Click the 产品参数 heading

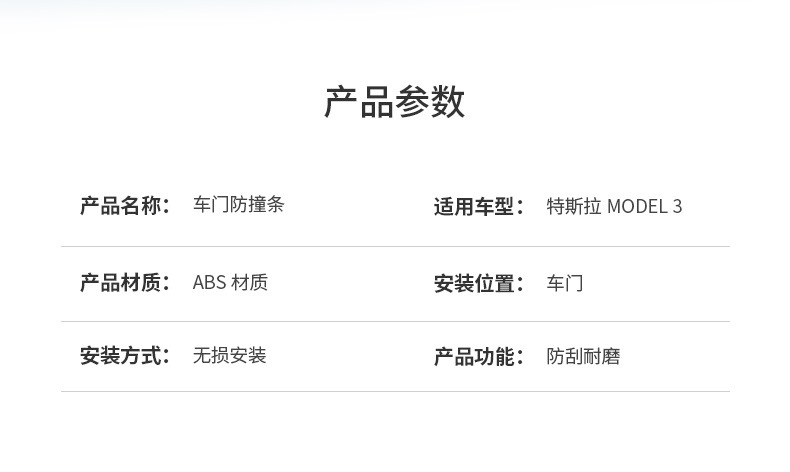394,102
